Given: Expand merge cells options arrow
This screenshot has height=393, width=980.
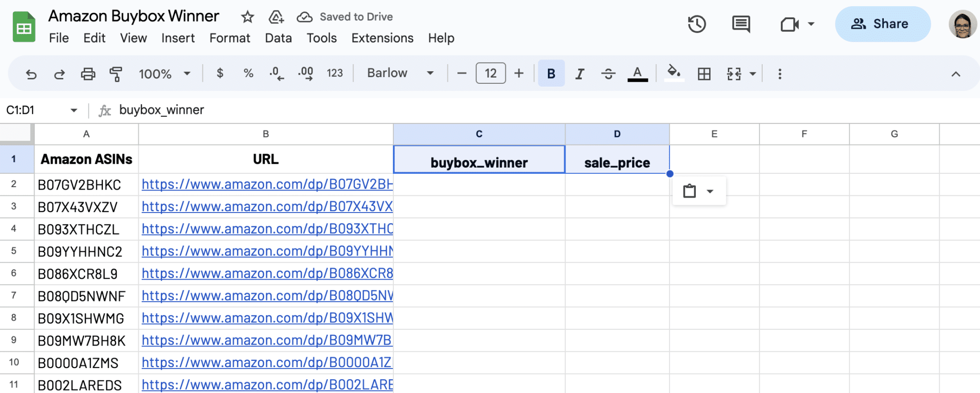Looking at the screenshot, I should pos(753,74).
